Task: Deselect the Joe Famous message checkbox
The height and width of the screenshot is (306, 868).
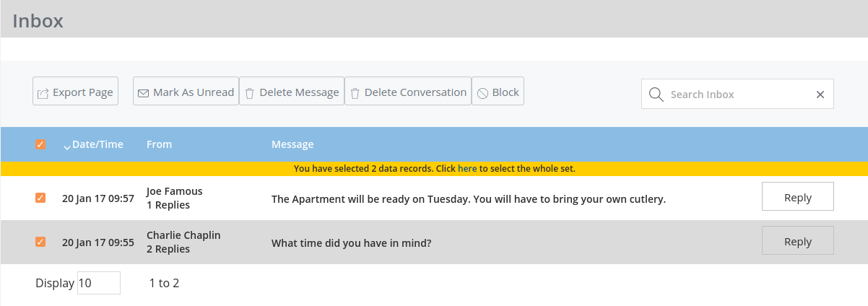Action: pos(40,198)
